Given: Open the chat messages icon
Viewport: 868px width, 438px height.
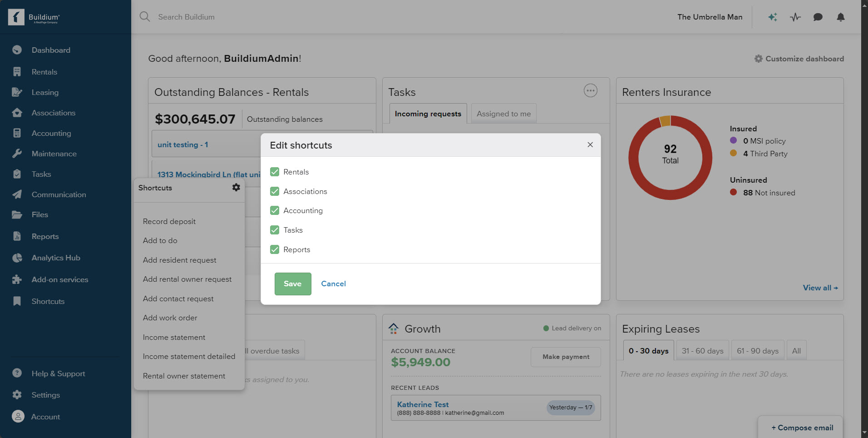Looking at the screenshot, I should click(x=818, y=17).
